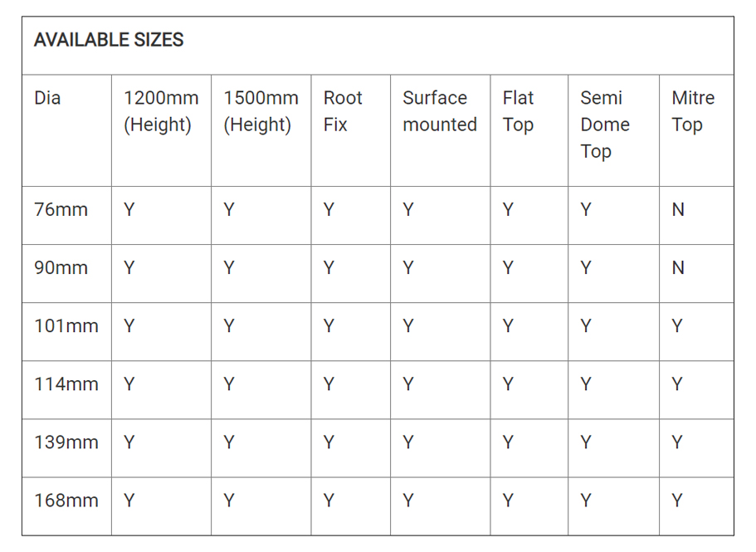
Task: Click the 101mm diameter row label
Action: tap(66, 326)
